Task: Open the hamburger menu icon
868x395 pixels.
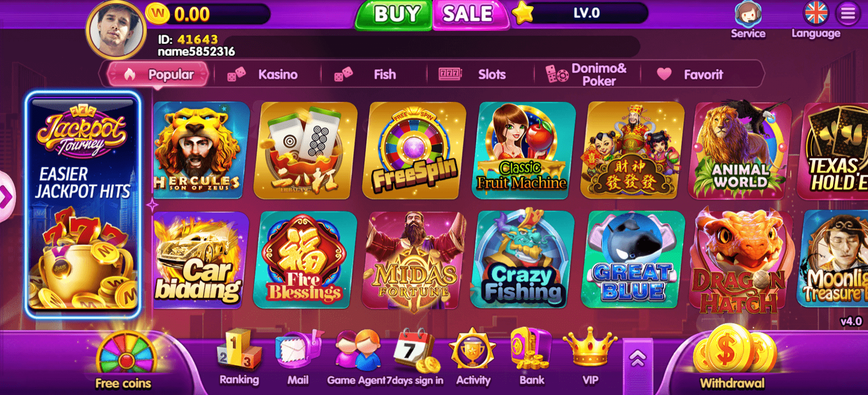Action: pyautogui.click(x=848, y=13)
